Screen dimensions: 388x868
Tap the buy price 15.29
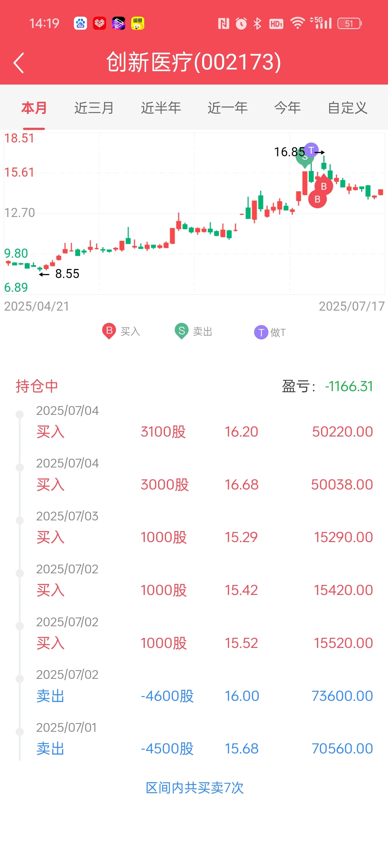[241, 537]
